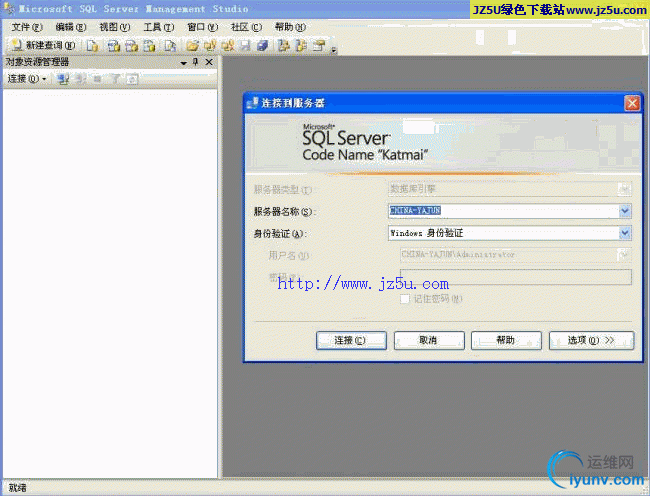Open the 编辑(E) menu
This screenshot has height=496, width=650.
coord(70,27)
